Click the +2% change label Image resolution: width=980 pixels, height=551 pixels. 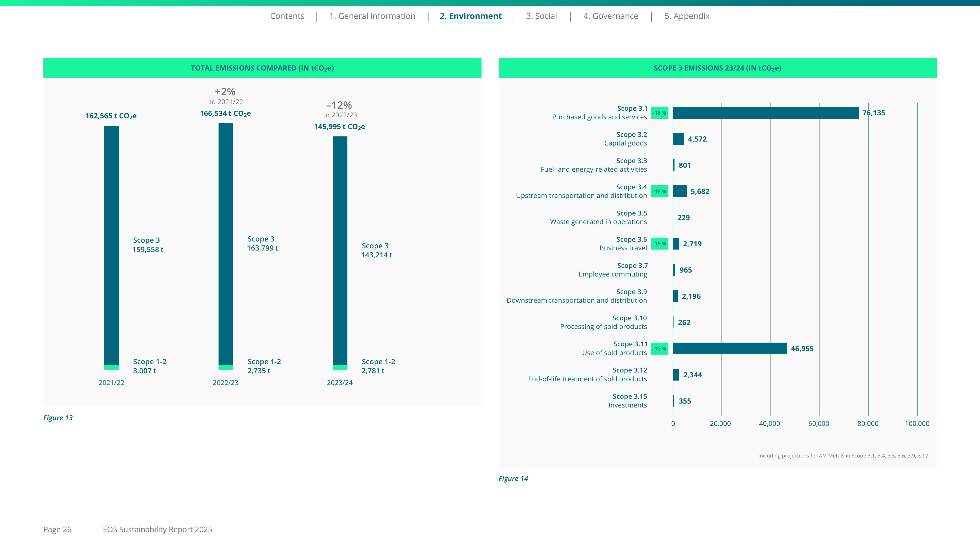point(225,92)
